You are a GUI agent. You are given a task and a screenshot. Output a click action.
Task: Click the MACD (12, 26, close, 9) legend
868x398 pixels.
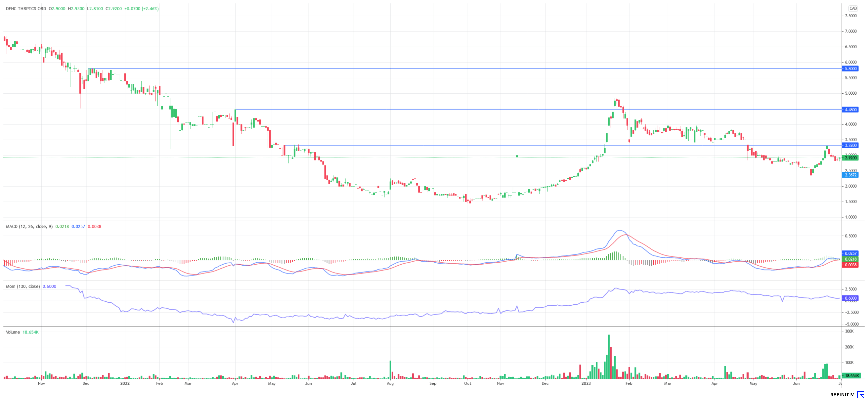[x=29, y=226]
